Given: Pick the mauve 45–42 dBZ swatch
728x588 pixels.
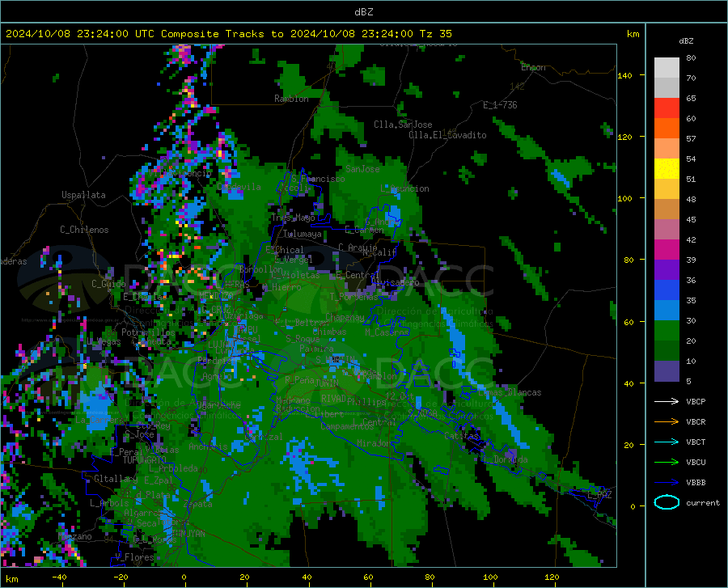Looking at the screenshot, I should tap(667, 229).
